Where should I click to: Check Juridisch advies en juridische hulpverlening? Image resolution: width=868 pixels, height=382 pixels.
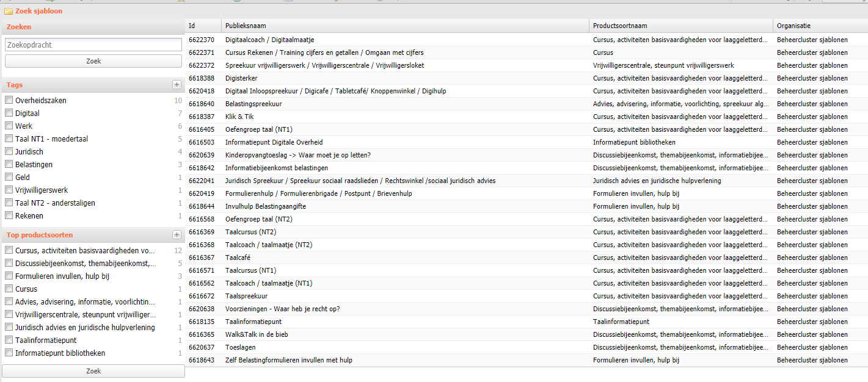(9, 327)
